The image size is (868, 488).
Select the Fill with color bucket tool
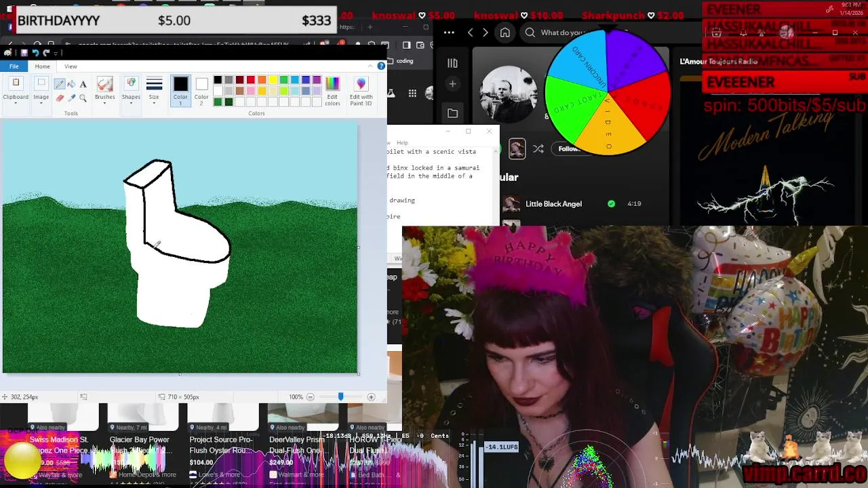[x=71, y=84]
